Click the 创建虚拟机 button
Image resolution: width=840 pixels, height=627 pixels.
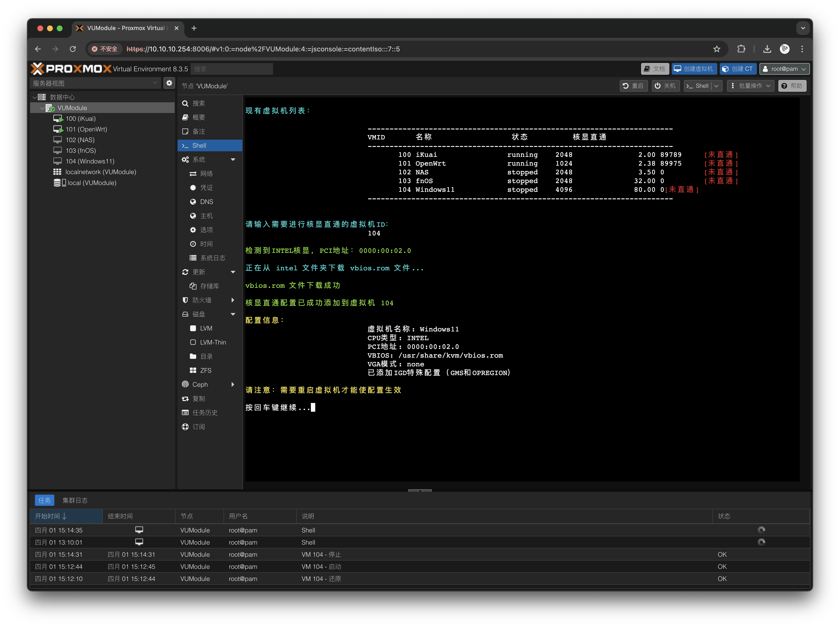(x=694, y=69)
